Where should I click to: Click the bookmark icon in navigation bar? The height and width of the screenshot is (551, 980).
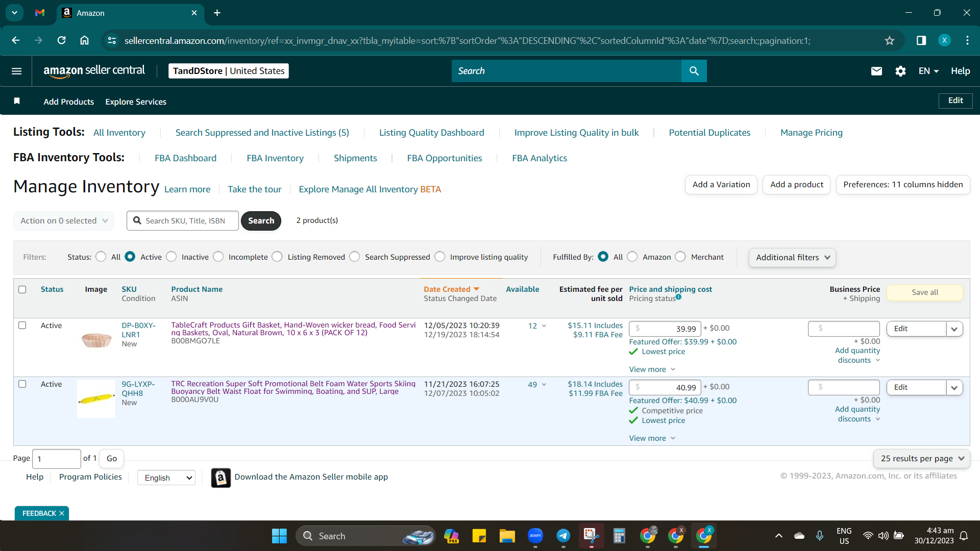17,101
